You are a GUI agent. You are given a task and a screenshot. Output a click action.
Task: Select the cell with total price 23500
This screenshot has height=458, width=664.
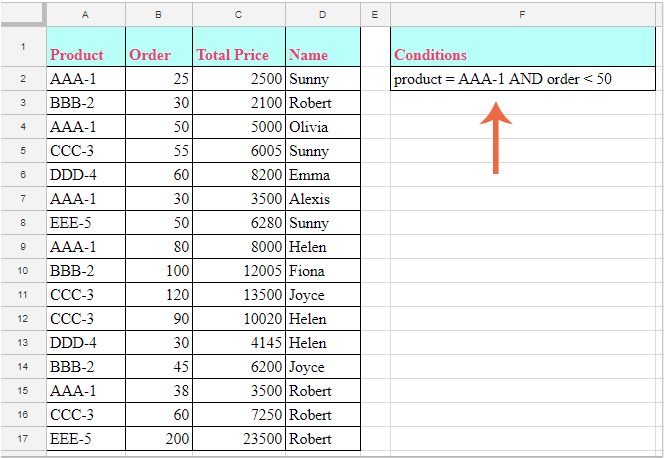(x=238, y=439)
